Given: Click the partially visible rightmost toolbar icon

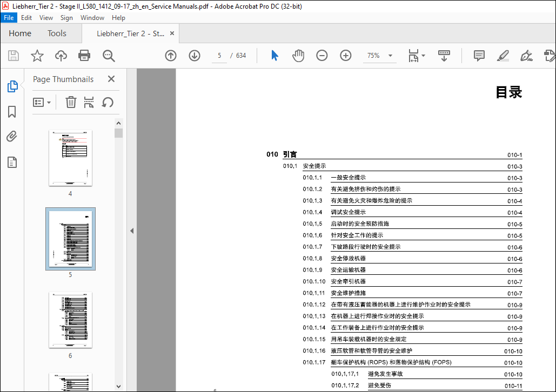Looking at the screenshot, I should [x=550, y=56].
